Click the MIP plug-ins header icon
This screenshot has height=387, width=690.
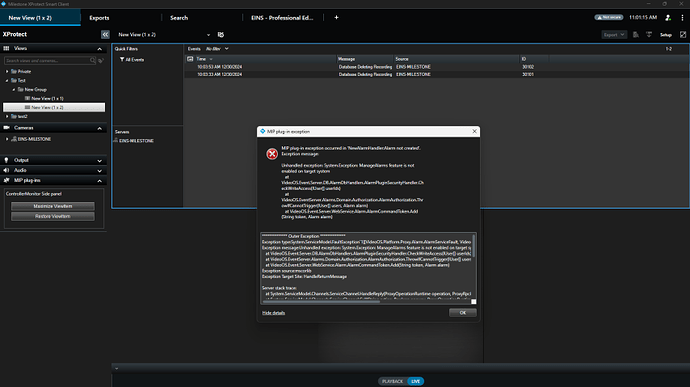pos(6,181)
